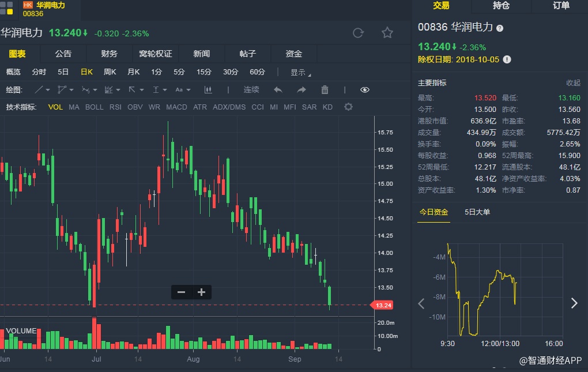The image size is (588, 372).
Task: Switch to the 财务 tab
Action: click(x=109, y=54)
